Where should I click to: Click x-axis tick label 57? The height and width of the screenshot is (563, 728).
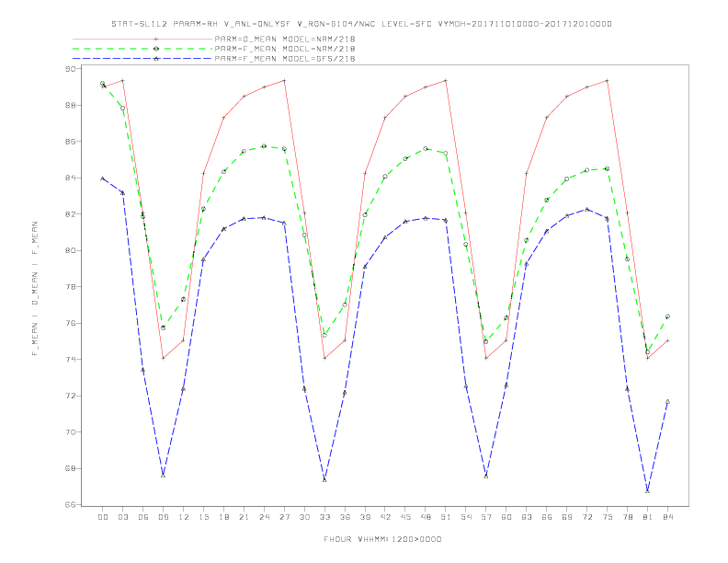click(486, 517)
